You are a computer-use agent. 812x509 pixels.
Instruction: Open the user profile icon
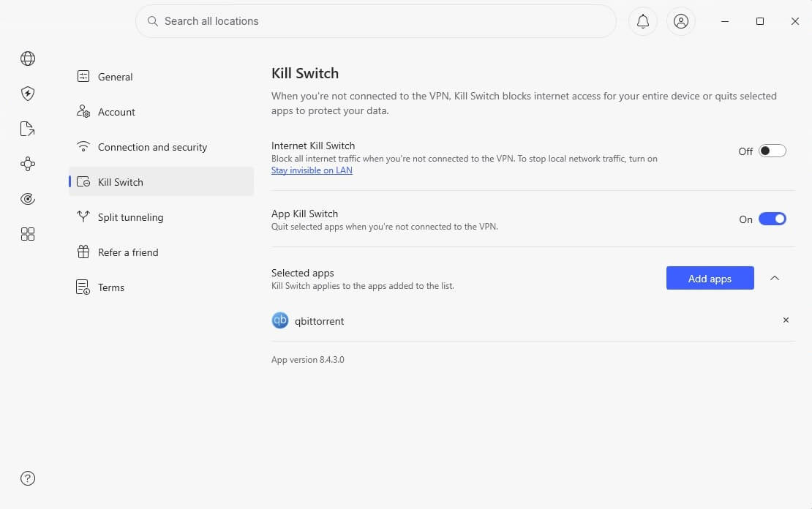pos(680,21)
